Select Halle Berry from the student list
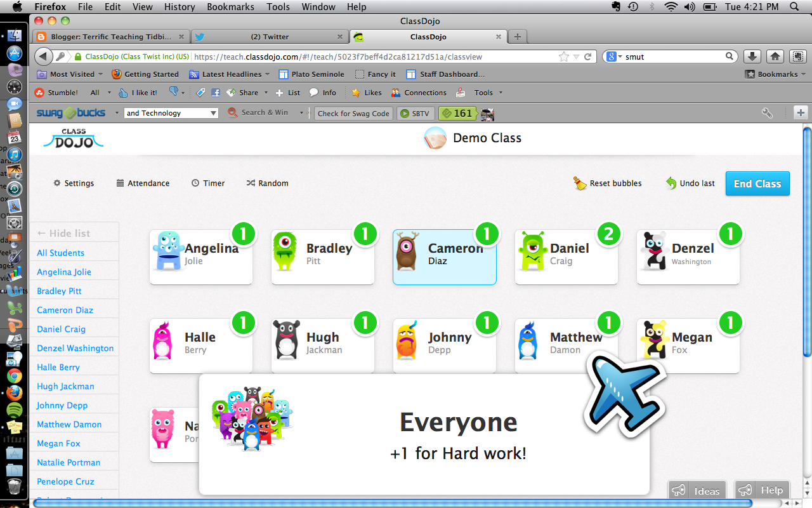This screenshot has width=812, height=508. pyautogui.click(x=58, y=367)
